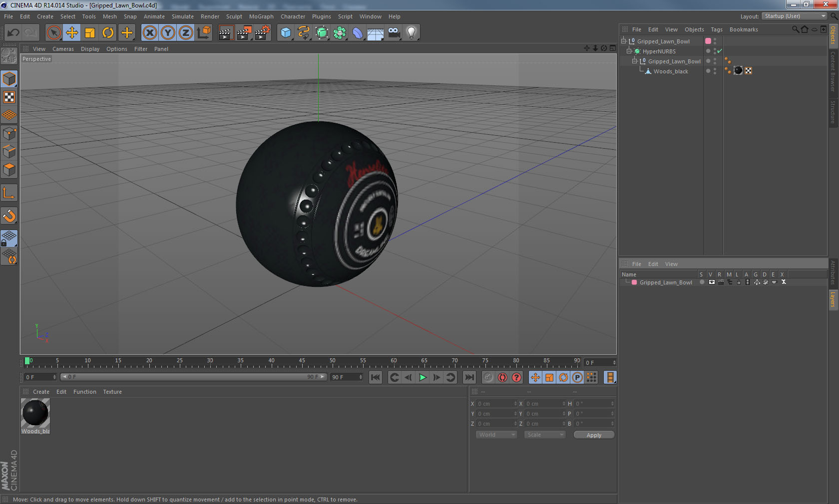Select Woods_black object in tree
The height and width of the screenshot is (504, 839).
click(671, 71)
